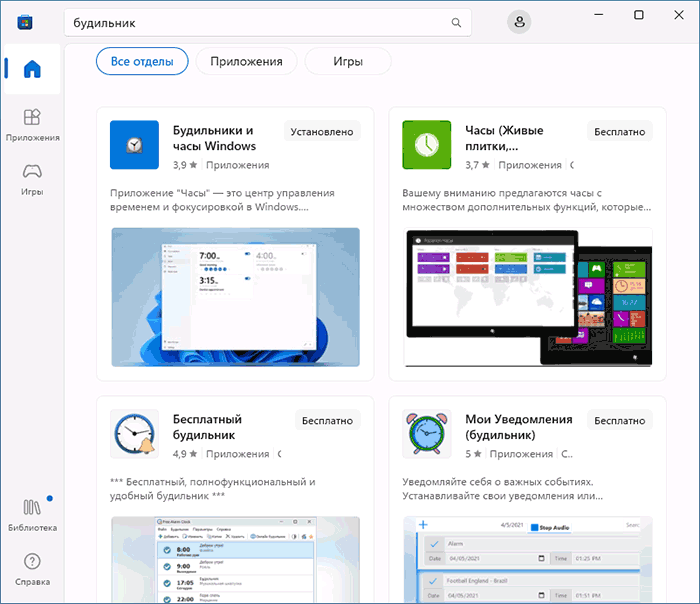Click the search field containing будильник
Viewport: 700px width, 604px height.
[x=268, y=22]
